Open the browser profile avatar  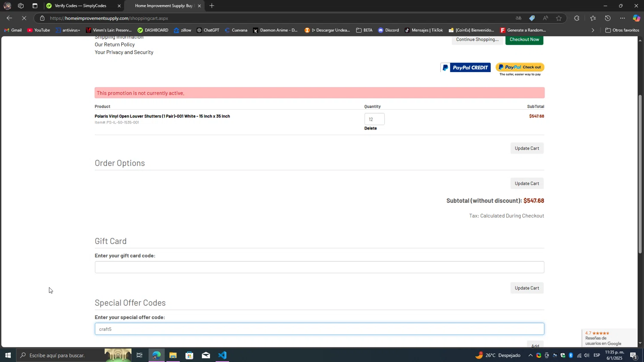click(7, 6)
